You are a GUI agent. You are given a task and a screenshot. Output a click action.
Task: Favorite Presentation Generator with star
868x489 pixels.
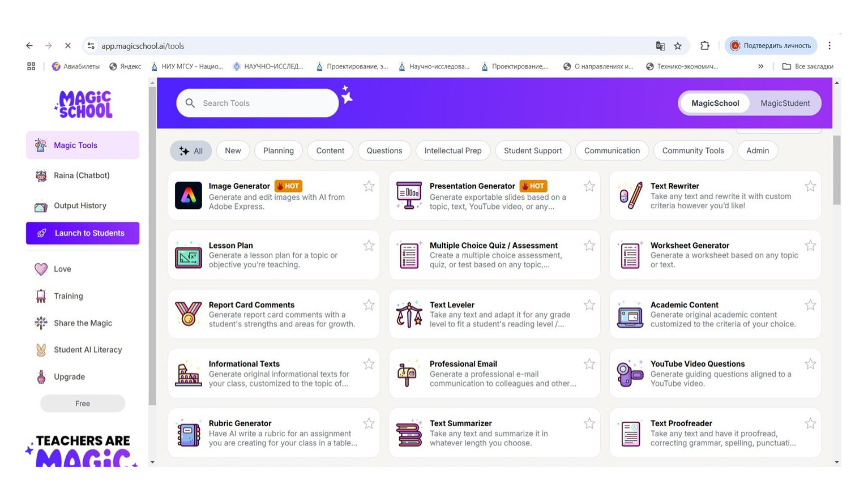tap(589, 186)
